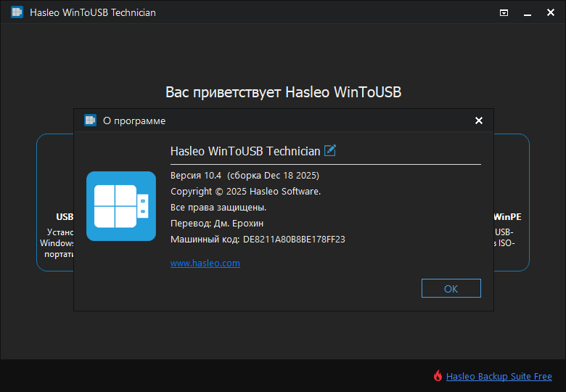Click the small icon in 'О программе' title bar

coord(90,121)
